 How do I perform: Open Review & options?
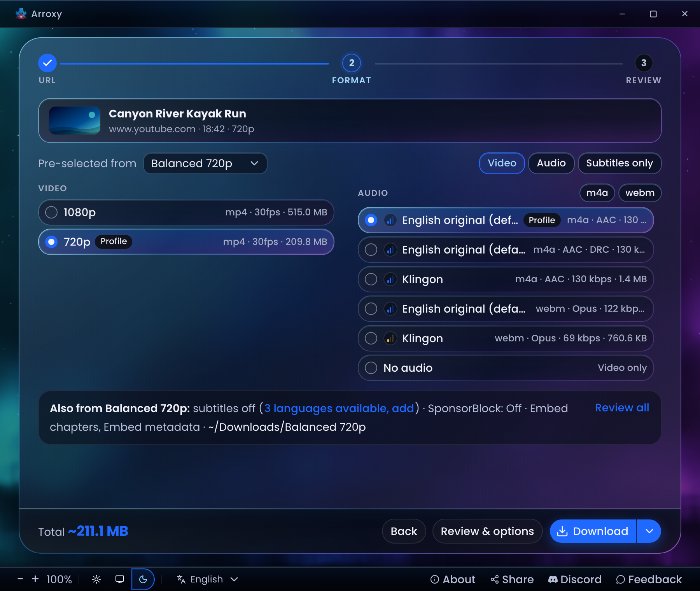(487, 531)
